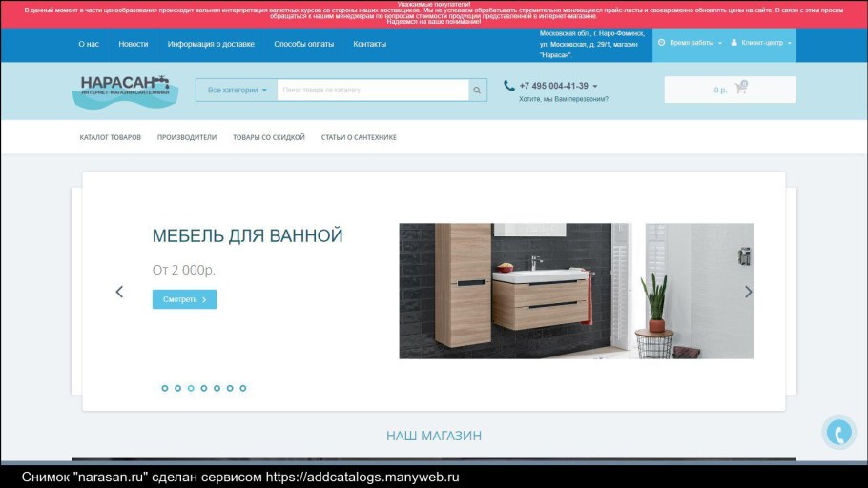Select the sixth slider dot
The width and height of the screenshot is (868, 488).
pyautogui.click(x=230, y=389)
